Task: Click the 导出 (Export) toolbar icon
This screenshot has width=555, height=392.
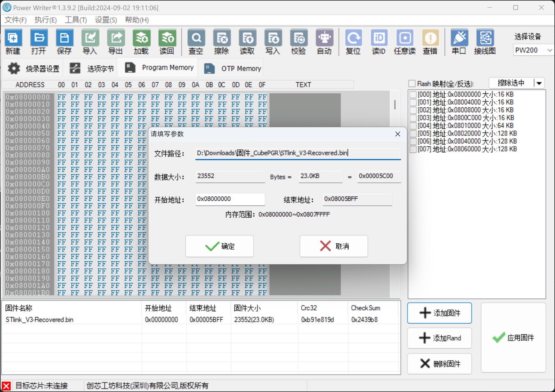Action: tap(116, 42)
